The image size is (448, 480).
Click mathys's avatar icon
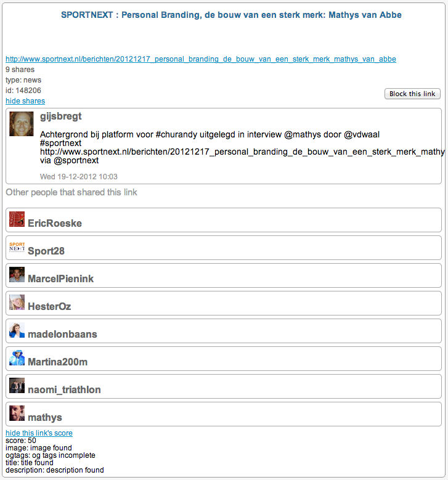pos(17,413)
